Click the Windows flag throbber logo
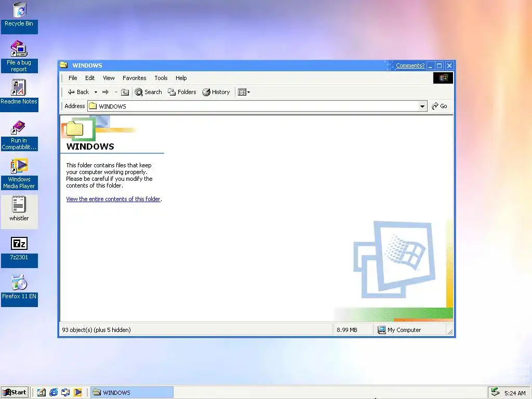The height and width of the screenshot is (399, 532). tap(443, 78)
